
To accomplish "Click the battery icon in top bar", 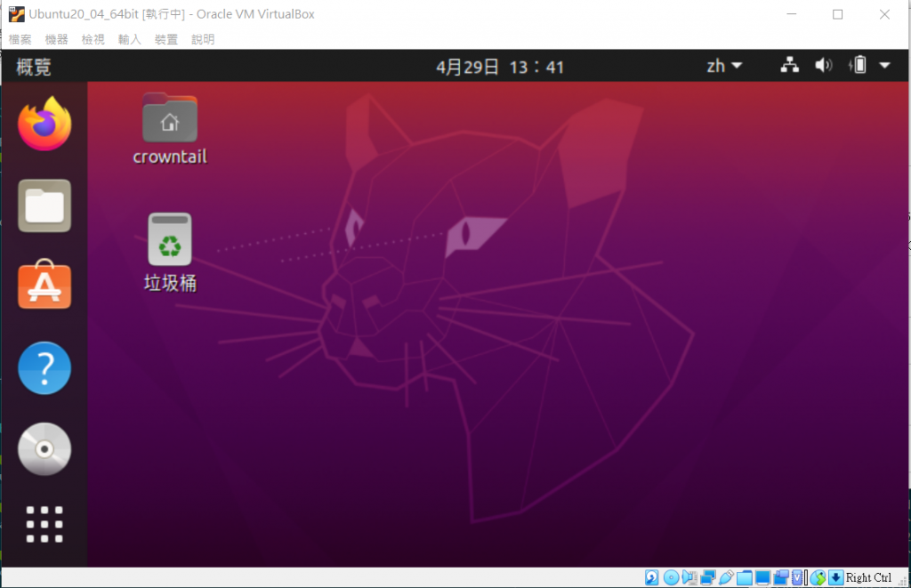I will [858, 65].
